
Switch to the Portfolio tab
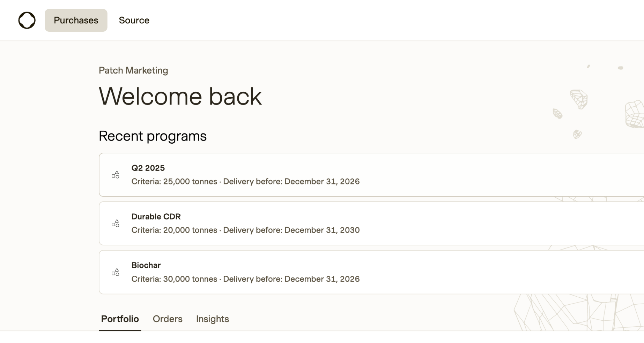point(120,319)
